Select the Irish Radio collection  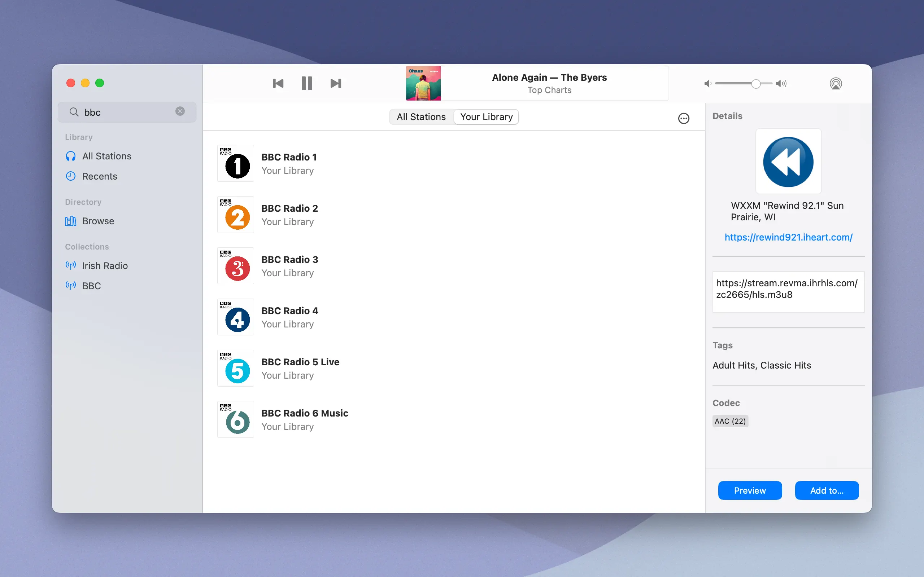(105, 266)
